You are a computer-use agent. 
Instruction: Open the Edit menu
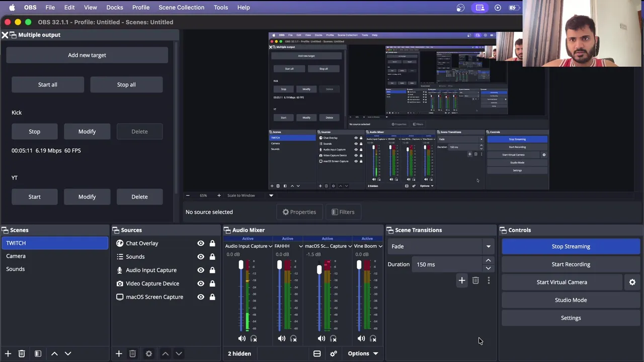click(69, 8)
